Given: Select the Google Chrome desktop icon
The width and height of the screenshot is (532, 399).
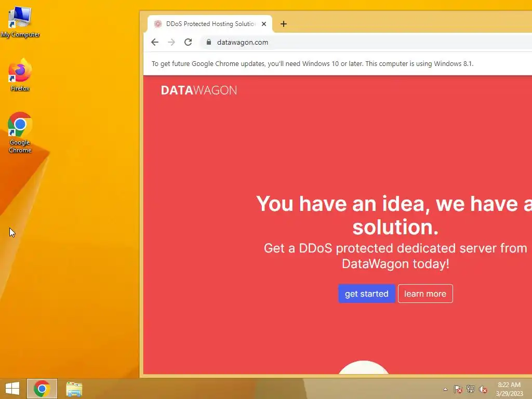Looking at the screenshot, I should 20,132.
